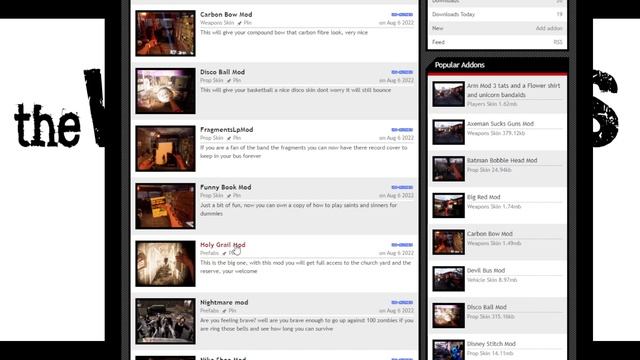
Task: Open Batman Bobble Head Mod popular addon
Action: (x=502, y=160)
